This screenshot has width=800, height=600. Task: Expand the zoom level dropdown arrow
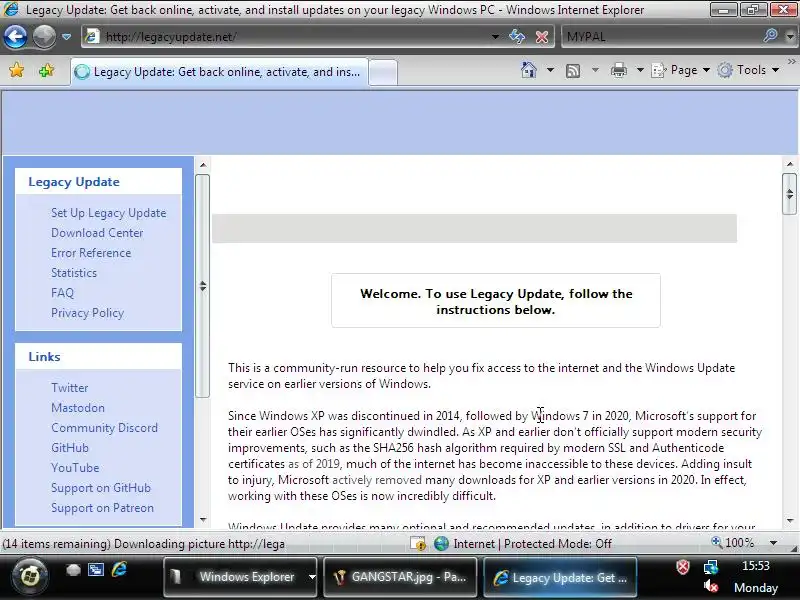coord(773,543)
